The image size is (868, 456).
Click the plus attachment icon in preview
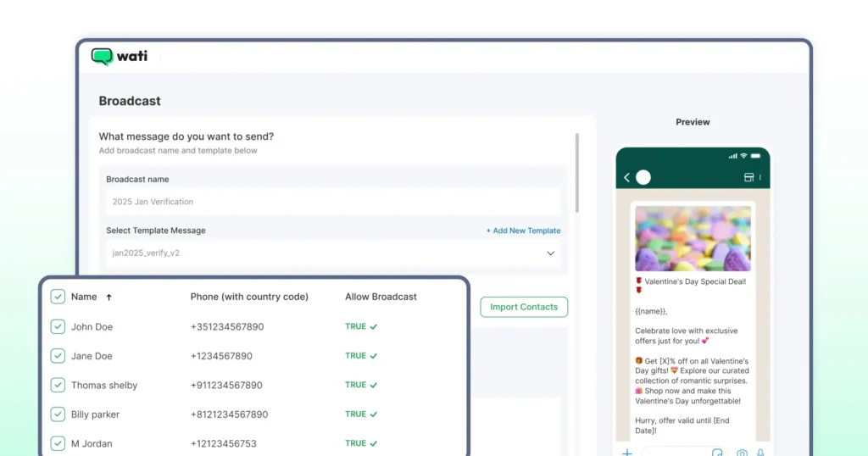point(627,453)
